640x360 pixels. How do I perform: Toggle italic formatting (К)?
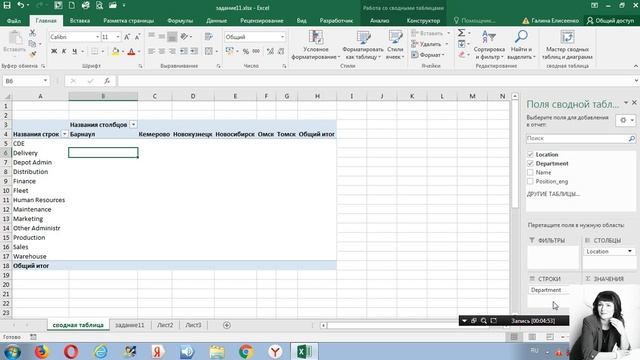64,51
